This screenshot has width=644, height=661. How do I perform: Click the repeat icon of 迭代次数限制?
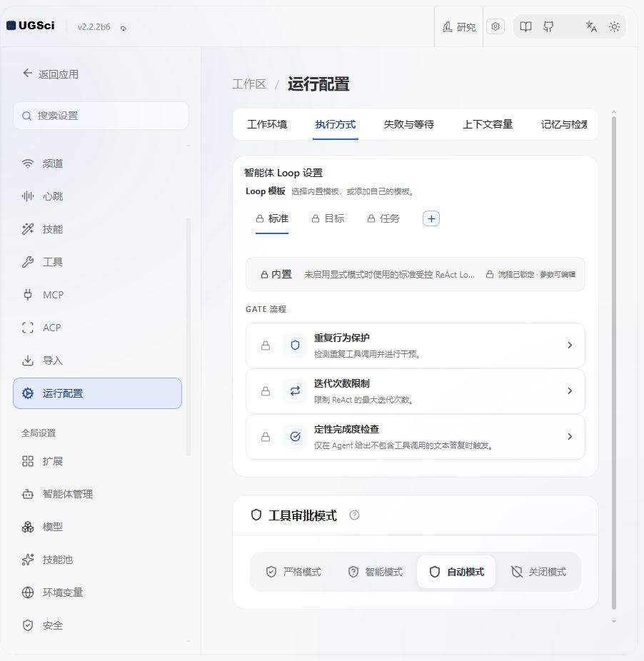[295, 390]
